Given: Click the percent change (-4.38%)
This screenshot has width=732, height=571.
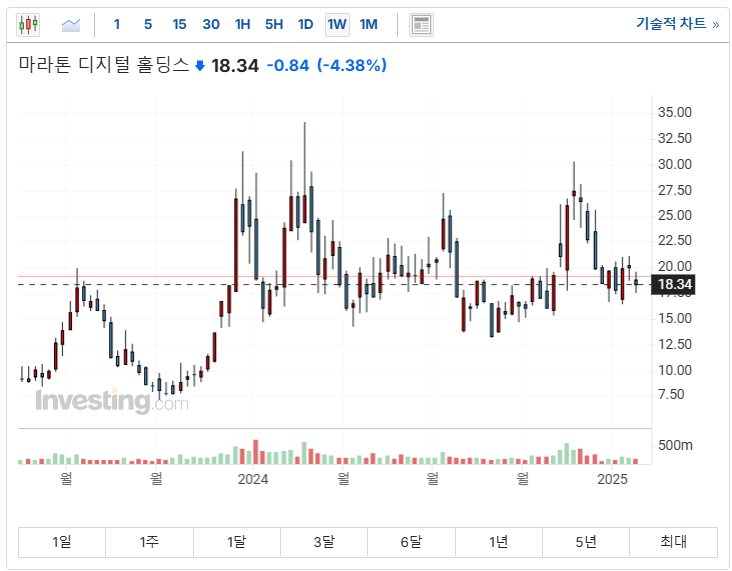Looking at the screenshot, I should [352, 65].
